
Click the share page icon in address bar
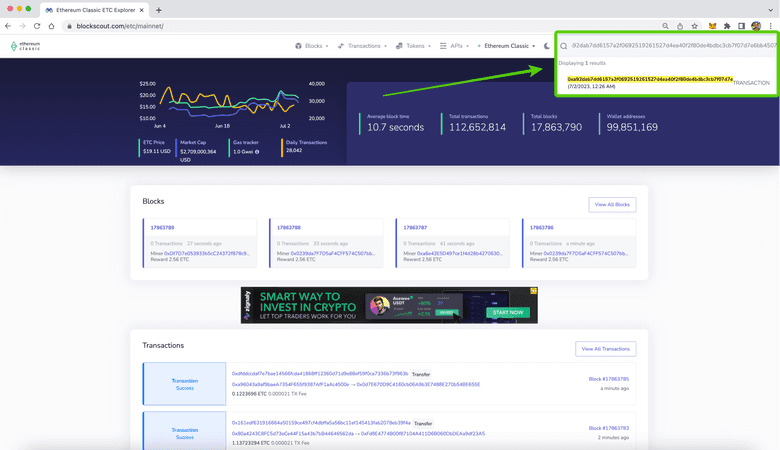point(680,26)
